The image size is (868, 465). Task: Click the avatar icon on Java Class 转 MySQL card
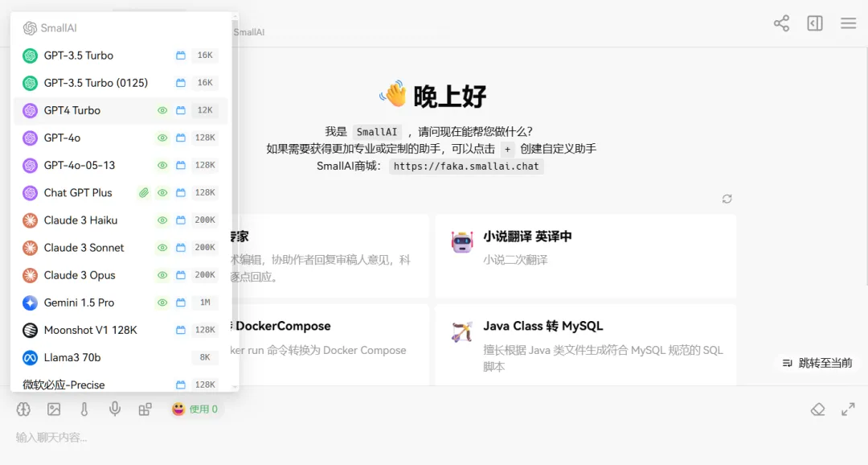462,331
